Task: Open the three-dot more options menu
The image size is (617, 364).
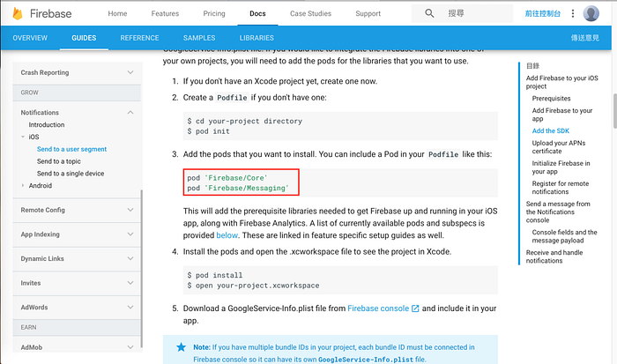Action: click(573, 13)
